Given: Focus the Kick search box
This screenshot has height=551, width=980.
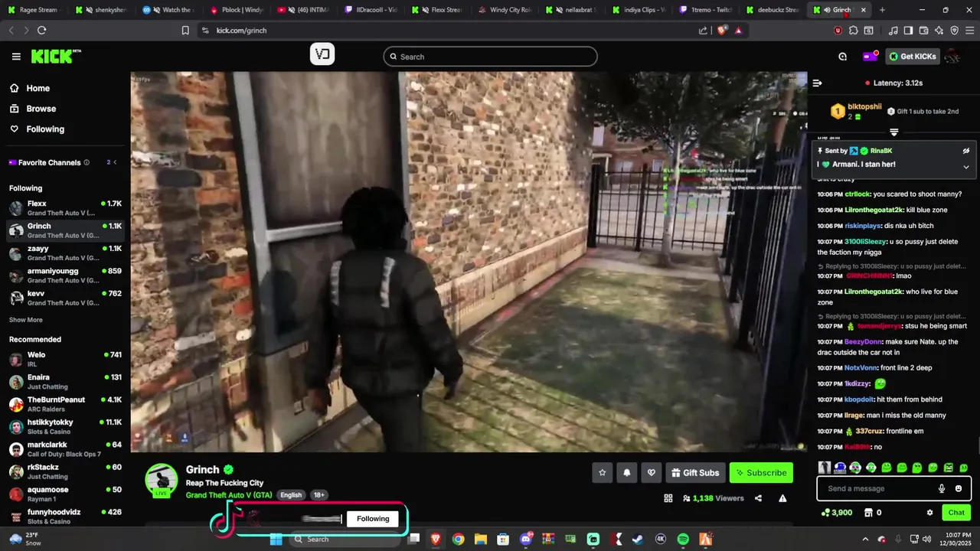Looking at the screenshot, I should 490,57.
